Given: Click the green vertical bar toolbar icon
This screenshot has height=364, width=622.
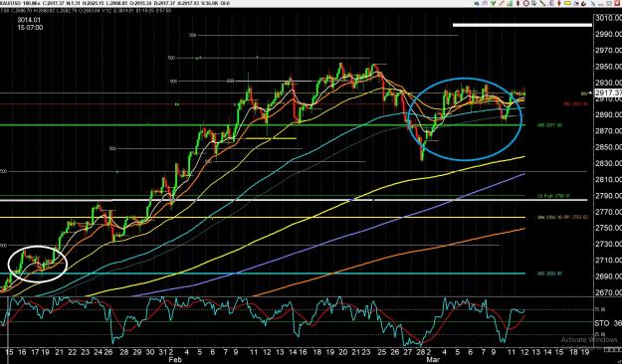Looking at the screenshot, I should tap(511, 3).
